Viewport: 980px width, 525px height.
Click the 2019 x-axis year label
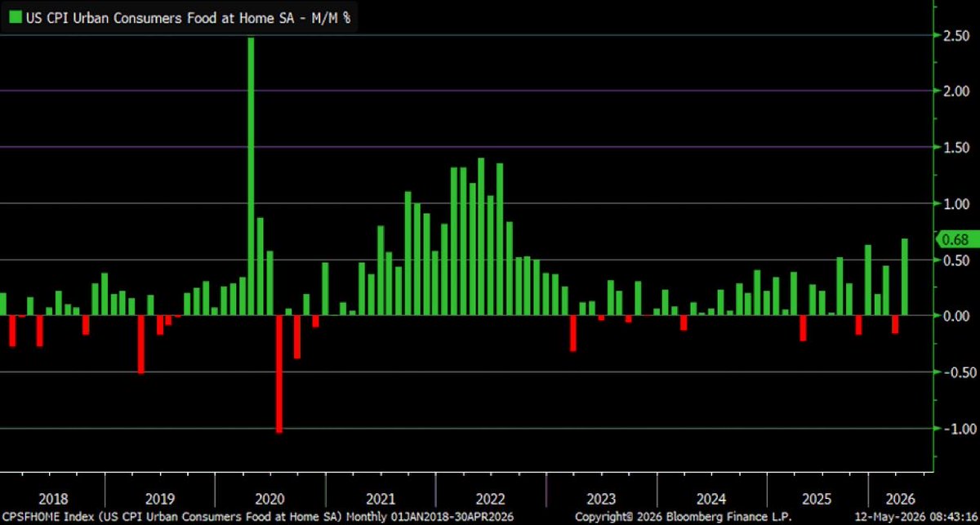coord(159,498)
